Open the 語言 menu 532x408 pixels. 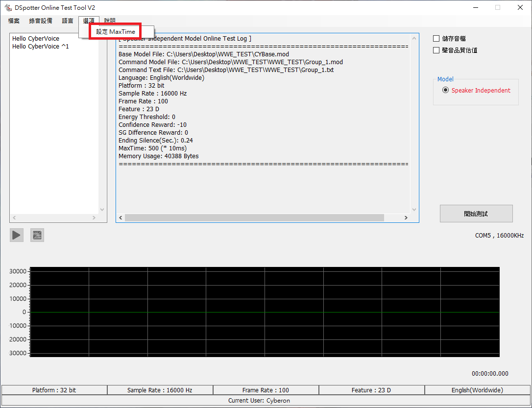click(68, 21)
